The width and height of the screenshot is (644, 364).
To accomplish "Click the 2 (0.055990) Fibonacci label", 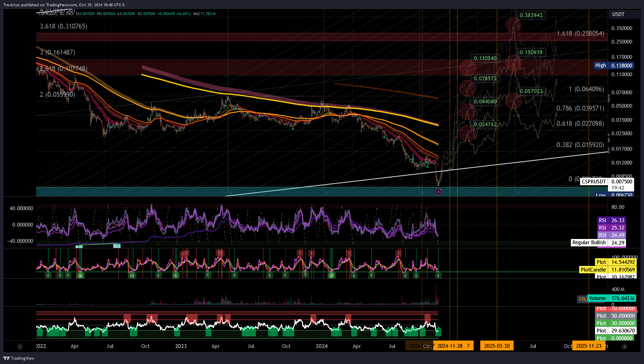I will coord(57,94).
